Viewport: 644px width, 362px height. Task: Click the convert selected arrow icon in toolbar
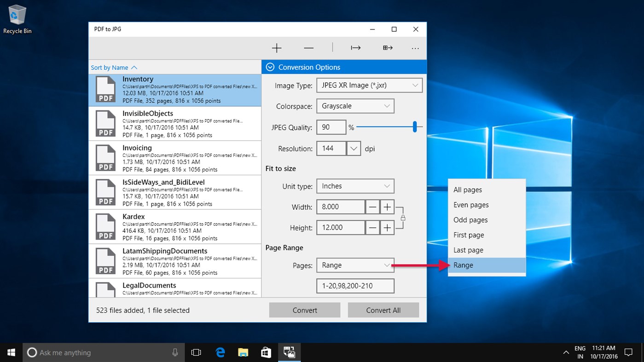point(355,48)
